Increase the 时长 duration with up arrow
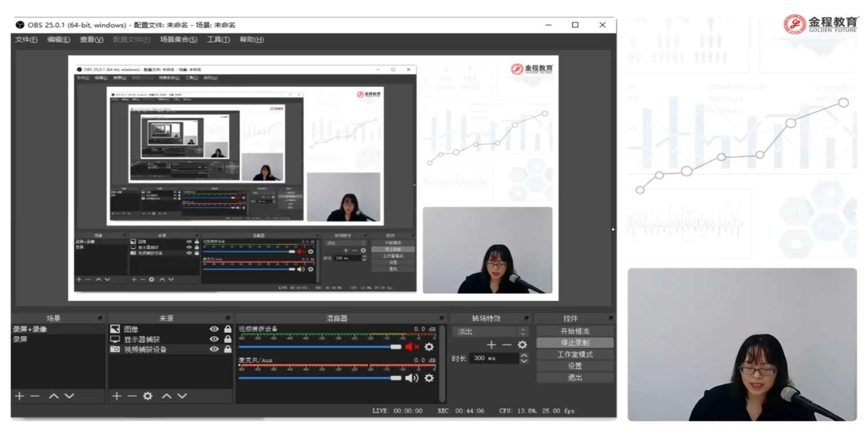Viewport: 868px width, 434px height. [524, 355]
